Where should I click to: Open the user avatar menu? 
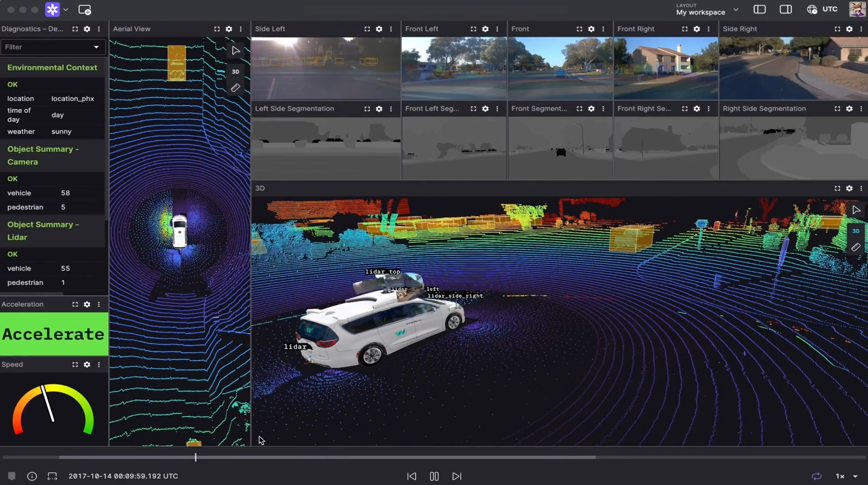pyautogui.click(x=857, y=9)
